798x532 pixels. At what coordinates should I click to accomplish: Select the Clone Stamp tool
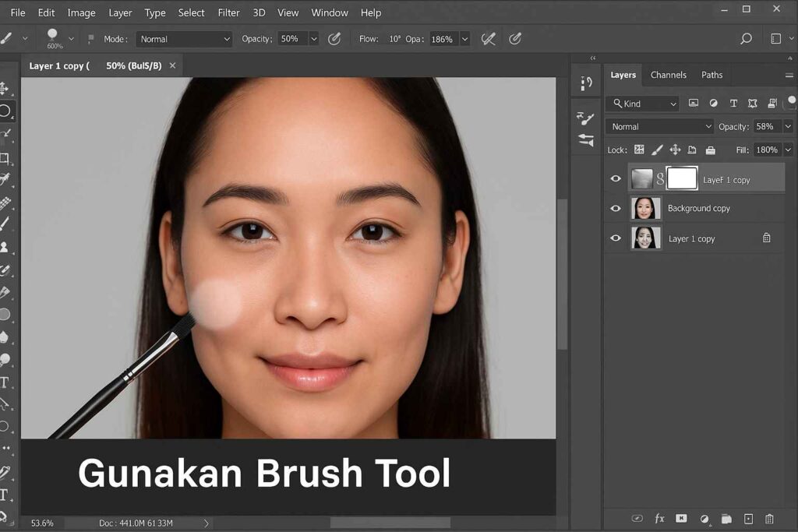[5, 247]
